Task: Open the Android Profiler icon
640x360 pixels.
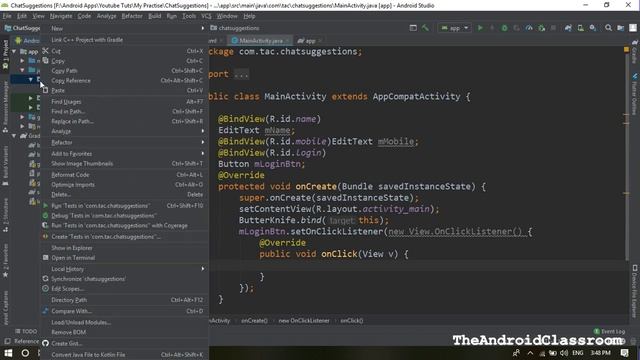Action: tap(529, 28)
